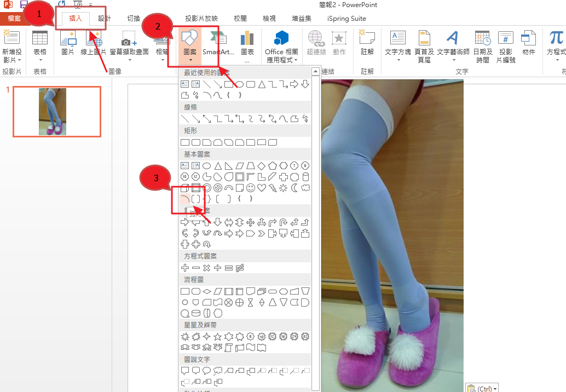Open 線上圖片 online pictures
The height and width of the screenshot is (392, 566).
coord(93,43)
